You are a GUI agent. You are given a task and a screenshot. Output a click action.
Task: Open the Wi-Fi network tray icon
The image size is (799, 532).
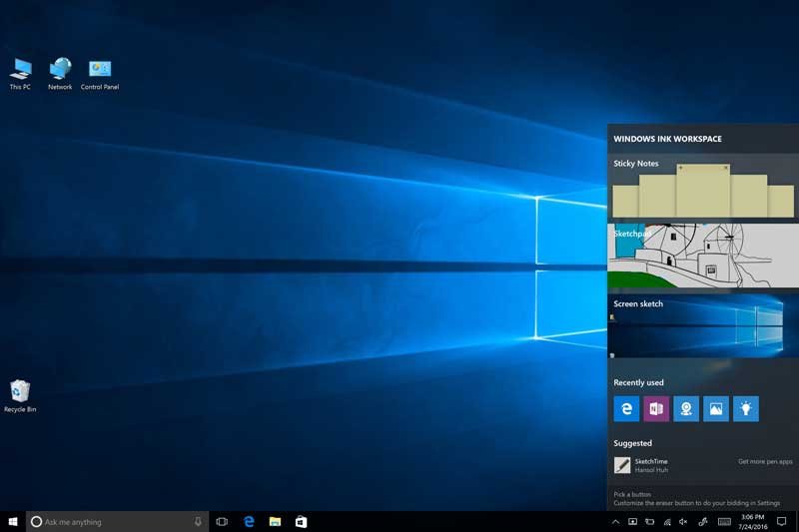pyautogui.click(x=667, y=522)
